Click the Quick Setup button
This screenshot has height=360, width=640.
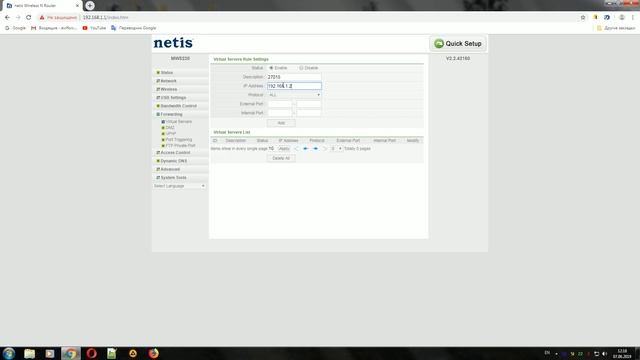click(458, 44)
